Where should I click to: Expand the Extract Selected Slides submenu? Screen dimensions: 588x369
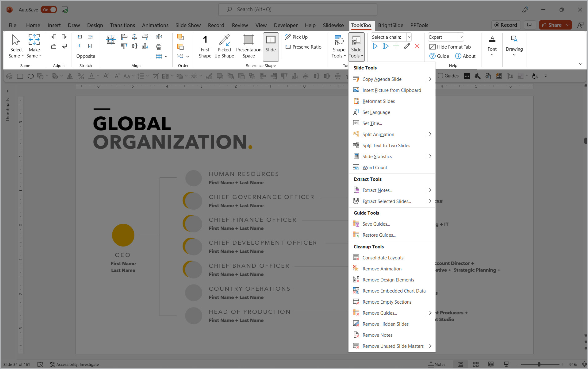(430, 201)
